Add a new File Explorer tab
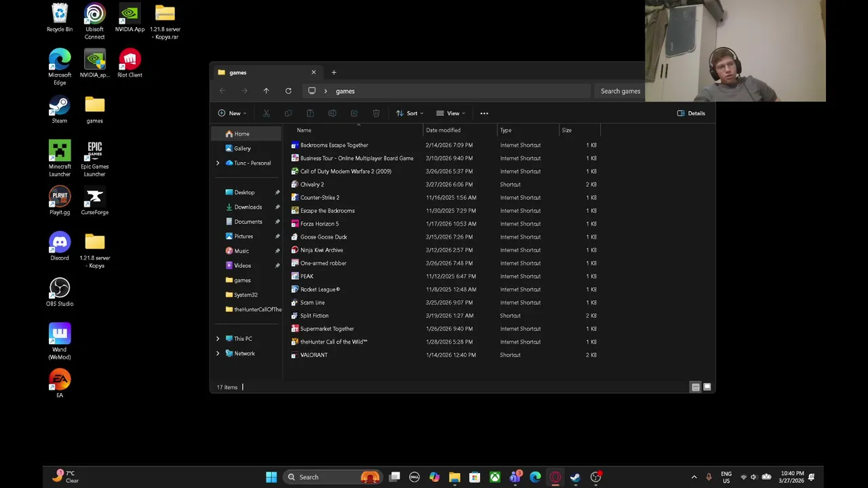This screenshot has height=488, width=868. coord(334,73)
